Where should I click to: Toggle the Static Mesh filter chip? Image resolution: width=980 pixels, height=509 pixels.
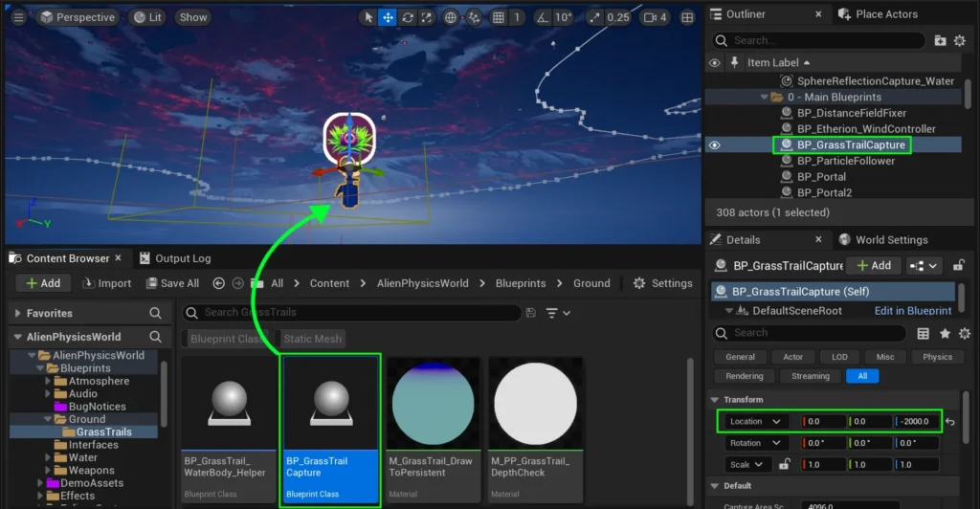pyautogui.click(x=313, y=339)
